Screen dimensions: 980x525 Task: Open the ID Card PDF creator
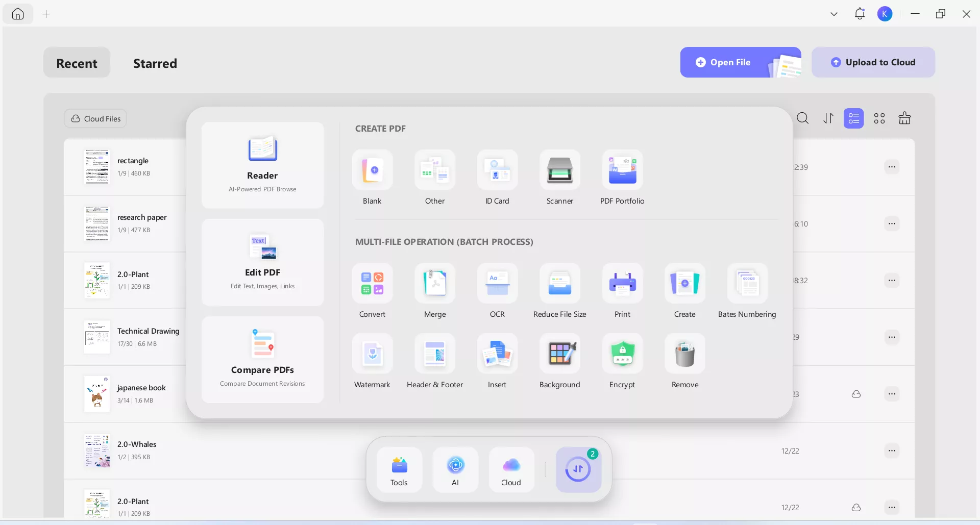[x=497, y=170]
